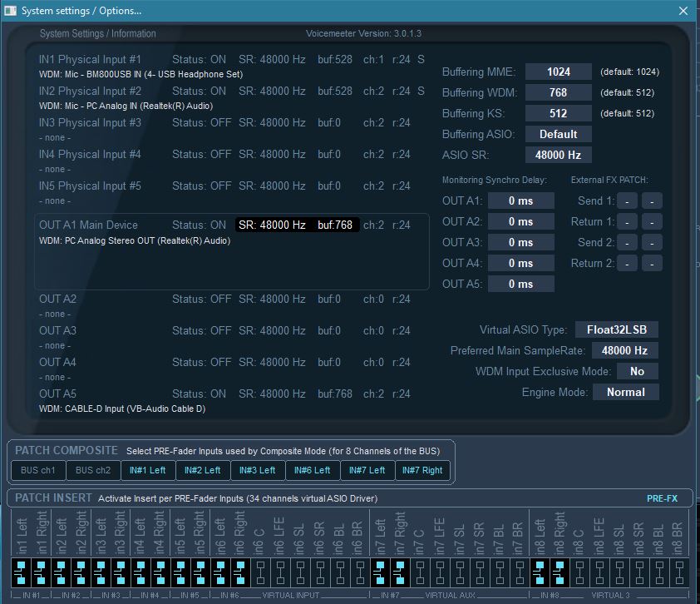Image resolution: width=700 pixels, height=604 pixels.
Task: Set OUT A4 monitoring delay value
Action: click(x=521, y=263)
